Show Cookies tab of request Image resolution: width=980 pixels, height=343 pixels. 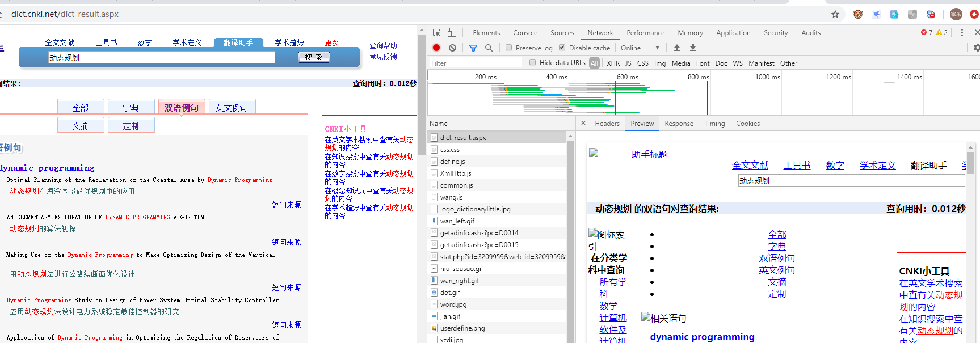point(748,124)
